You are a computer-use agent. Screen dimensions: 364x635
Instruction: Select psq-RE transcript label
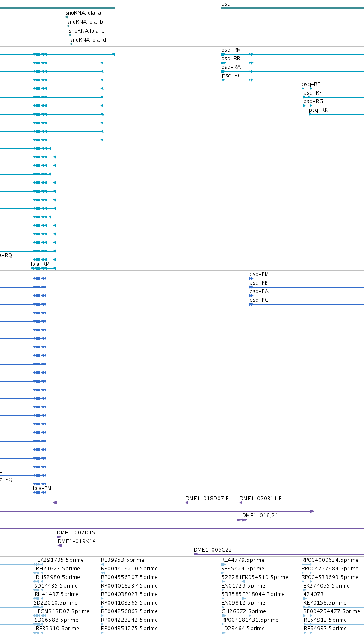click(x=311, y=84)
